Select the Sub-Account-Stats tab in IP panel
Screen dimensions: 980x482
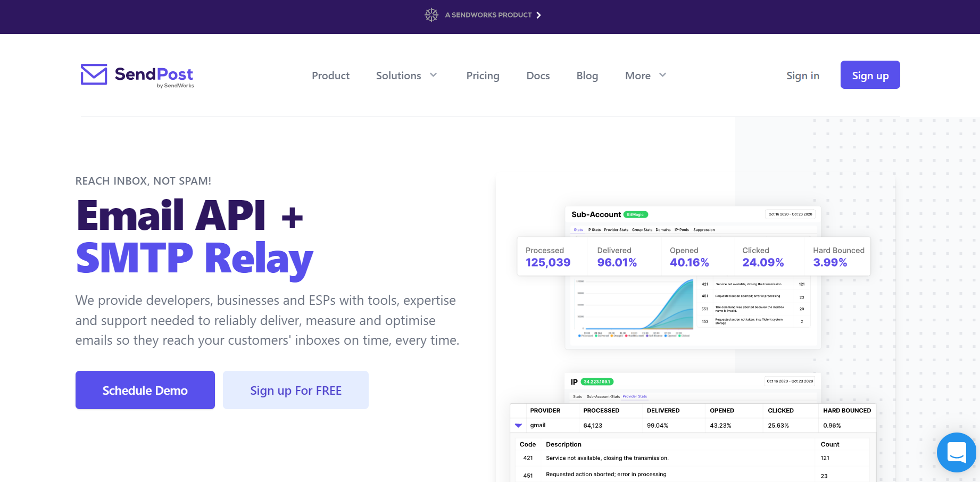(x=603, y=396)
